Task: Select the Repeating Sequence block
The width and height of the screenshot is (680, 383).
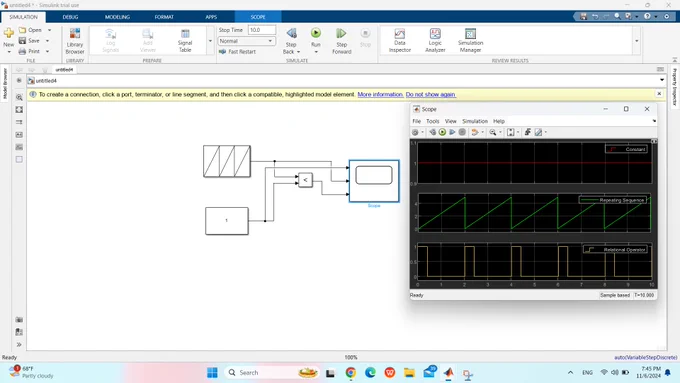Action: [x=227, y=161]
